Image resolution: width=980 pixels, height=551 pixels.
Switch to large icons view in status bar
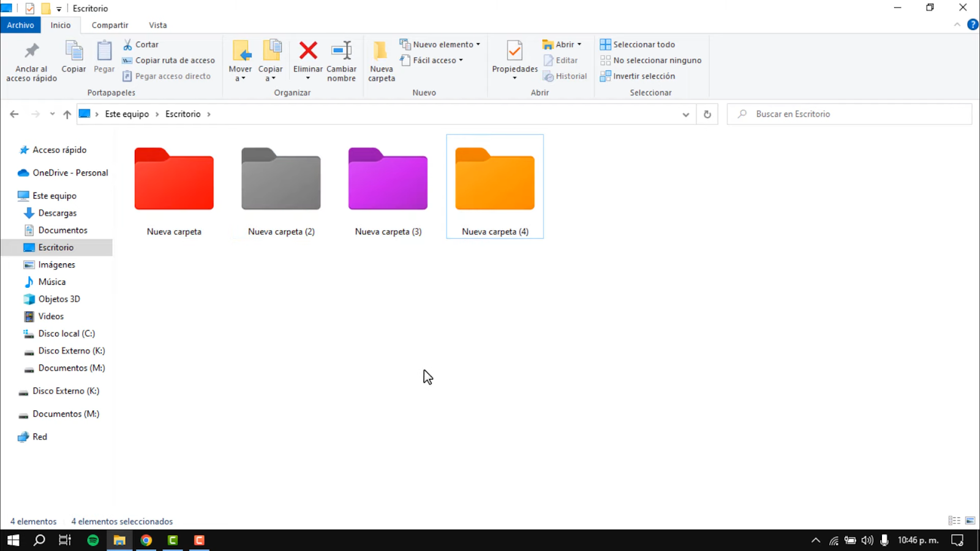pyautogui.click(x=970, y=521)
